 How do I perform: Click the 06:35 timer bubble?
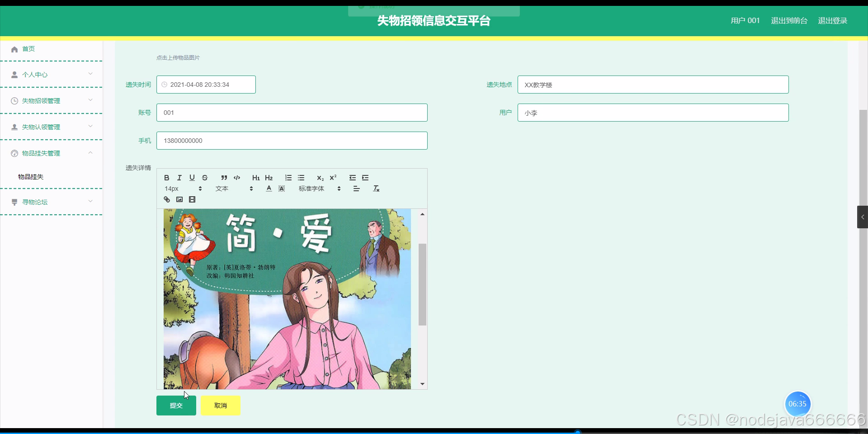click(x=797, y=404)
